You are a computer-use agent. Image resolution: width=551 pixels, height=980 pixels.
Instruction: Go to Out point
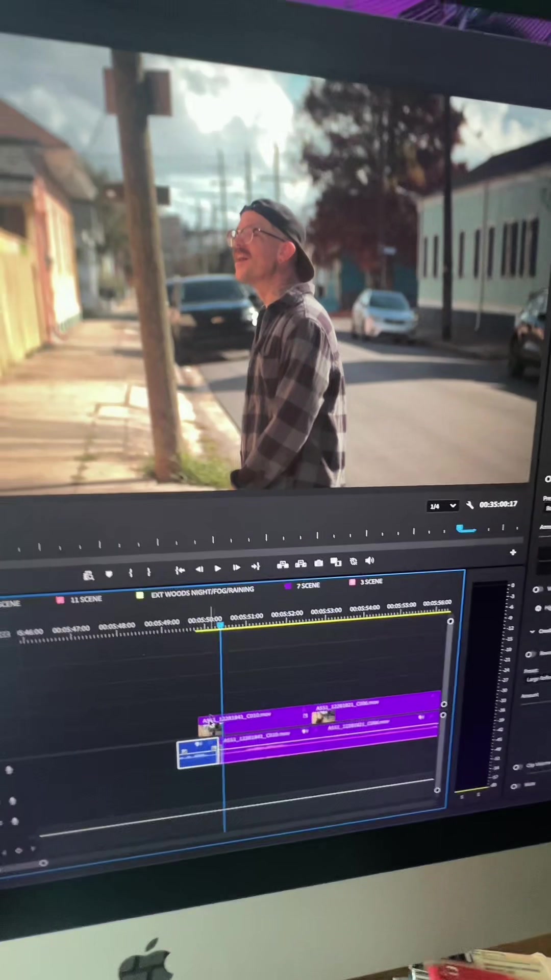point(256,566)
